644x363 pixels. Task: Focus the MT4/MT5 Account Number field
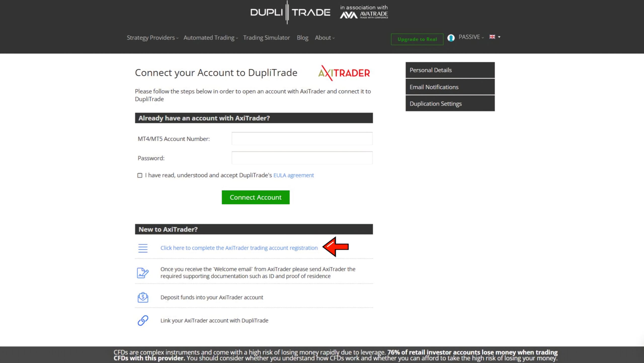(x=302, y=139)
